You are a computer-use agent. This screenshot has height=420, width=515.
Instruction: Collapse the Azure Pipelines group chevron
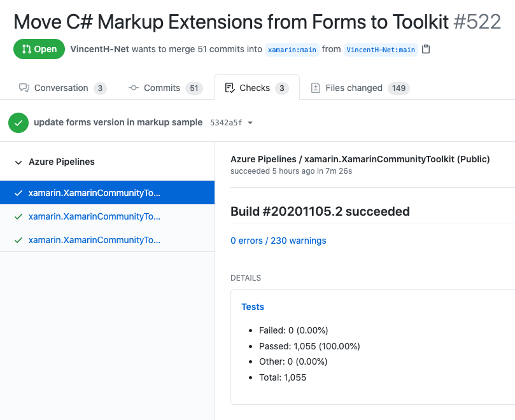point(18,162)
